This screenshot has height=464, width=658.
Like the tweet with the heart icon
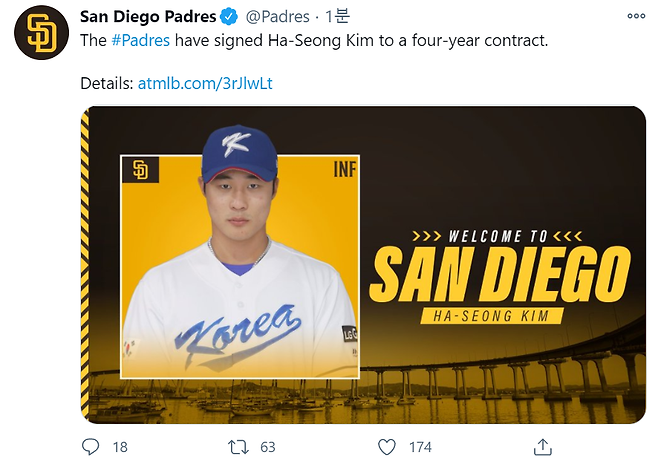click(387, 446)
